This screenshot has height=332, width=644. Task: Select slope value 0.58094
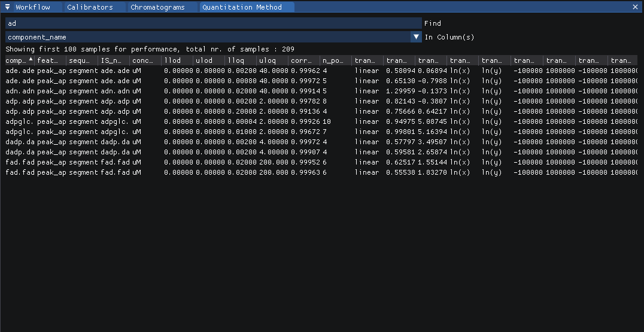(400, 71)
